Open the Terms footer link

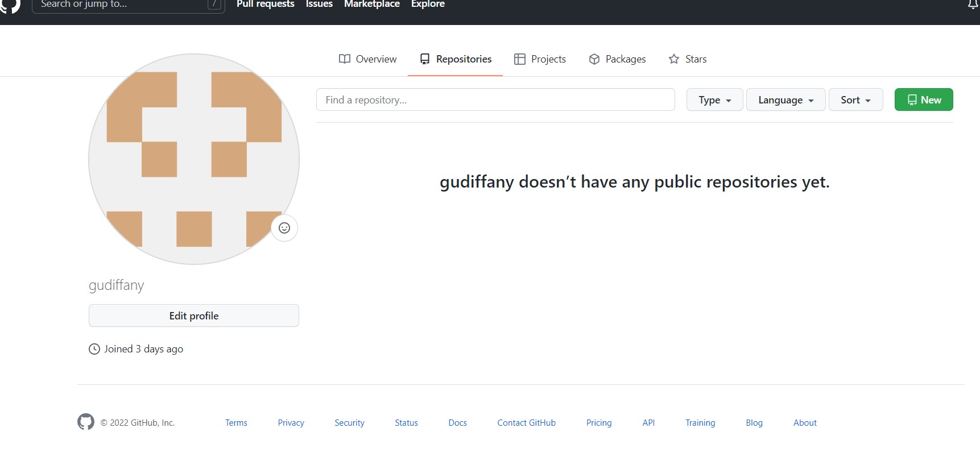point(236,423)
